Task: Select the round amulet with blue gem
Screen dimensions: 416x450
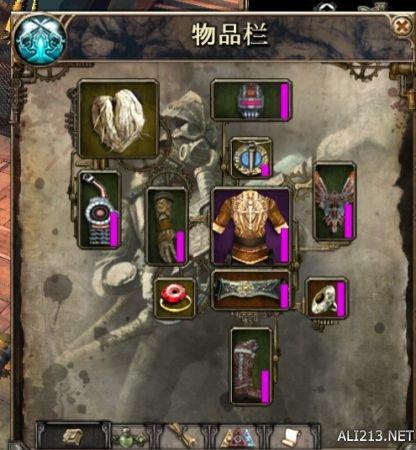Action: [252, 158]
